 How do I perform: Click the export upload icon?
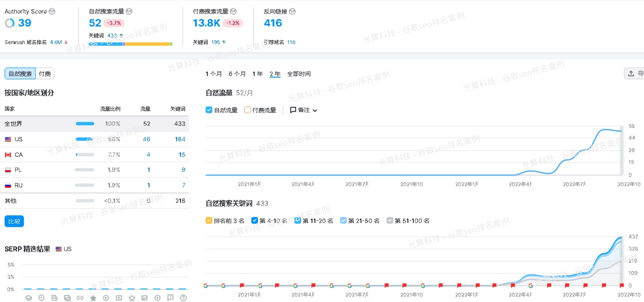(631, 73)
